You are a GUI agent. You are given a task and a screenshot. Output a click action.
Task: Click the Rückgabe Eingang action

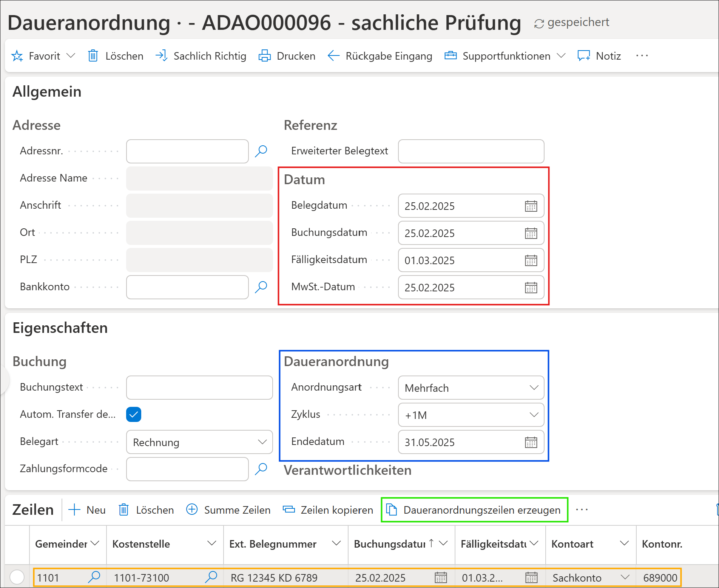(x=380, y=56)
